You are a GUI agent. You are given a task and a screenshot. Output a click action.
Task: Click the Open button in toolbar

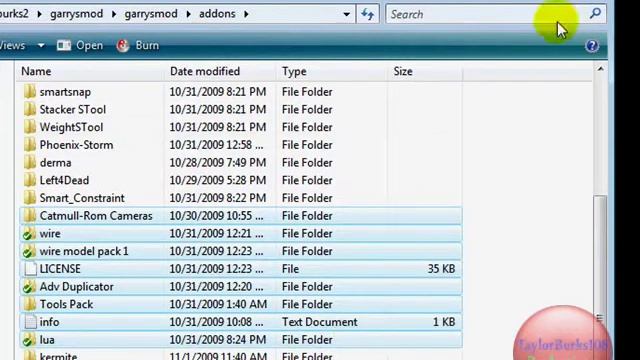coord(80,46)
